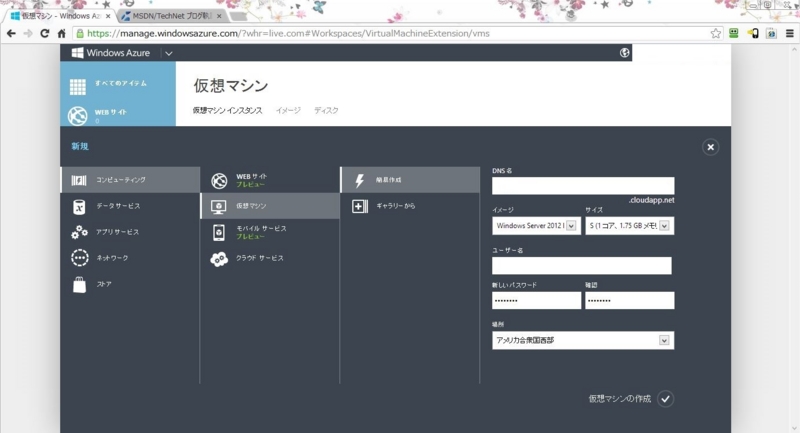Click the page vertical scrollbar

794,239
